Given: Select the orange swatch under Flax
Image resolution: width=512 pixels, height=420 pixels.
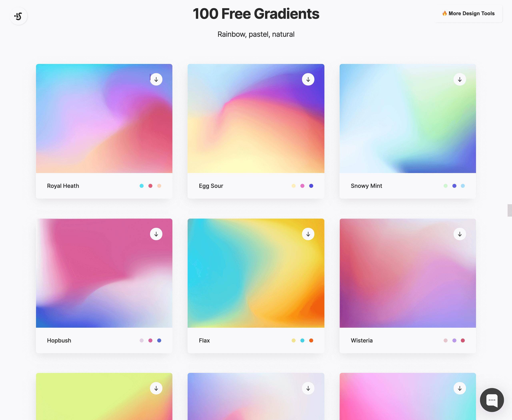Looking at the screenshot, I should coord(311,340).
